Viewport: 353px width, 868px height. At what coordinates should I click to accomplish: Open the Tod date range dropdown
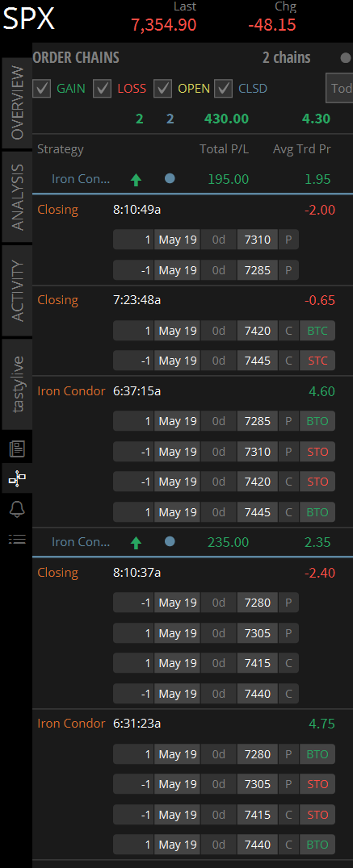(339, 88)
